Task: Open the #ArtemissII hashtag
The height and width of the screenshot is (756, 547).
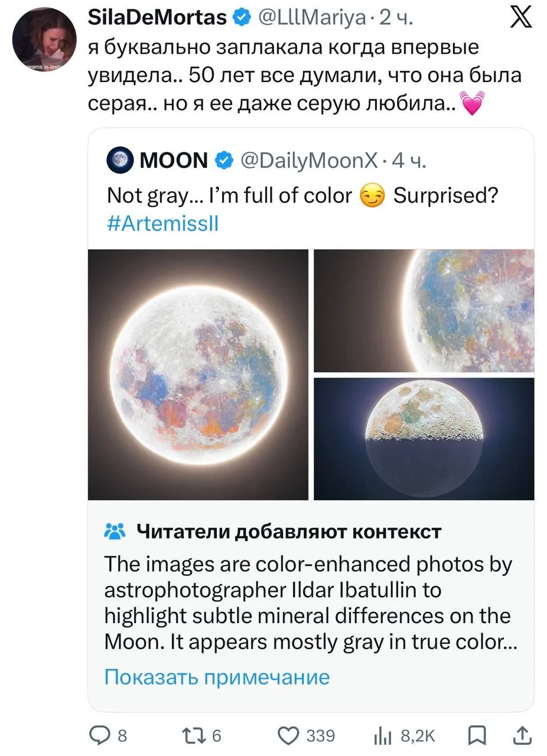Action: coord(162,223)
